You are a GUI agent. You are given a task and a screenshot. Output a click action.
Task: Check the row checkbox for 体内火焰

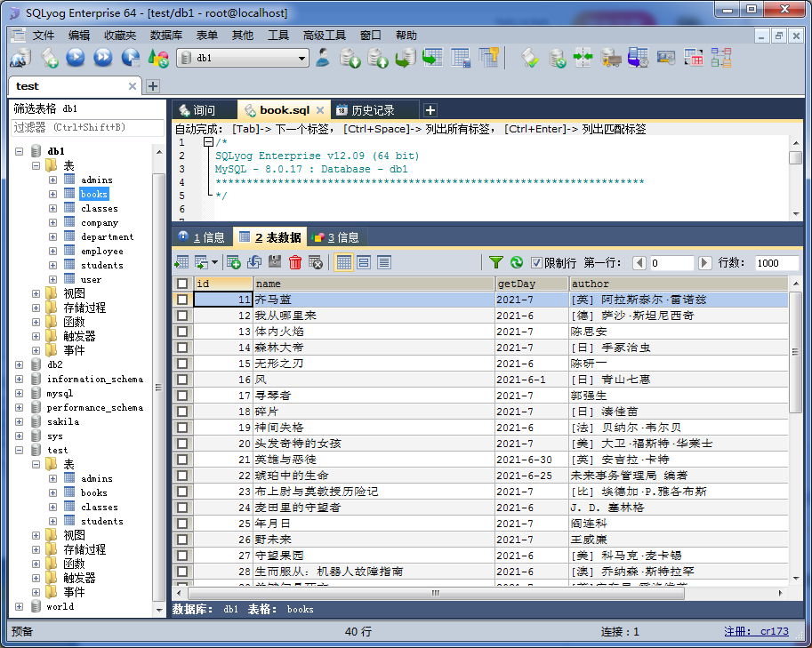coord(182,332)
